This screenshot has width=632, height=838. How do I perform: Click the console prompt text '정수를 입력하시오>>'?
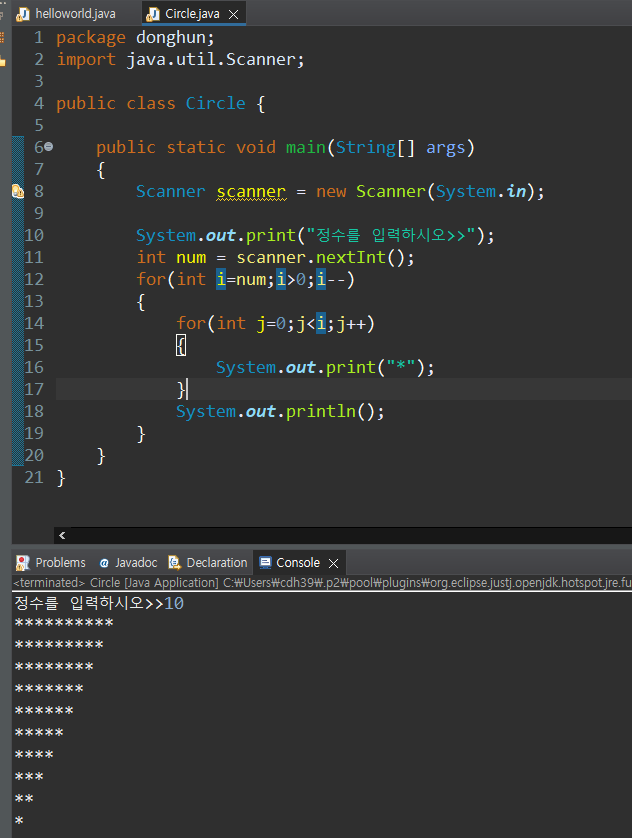coord(89,603)
